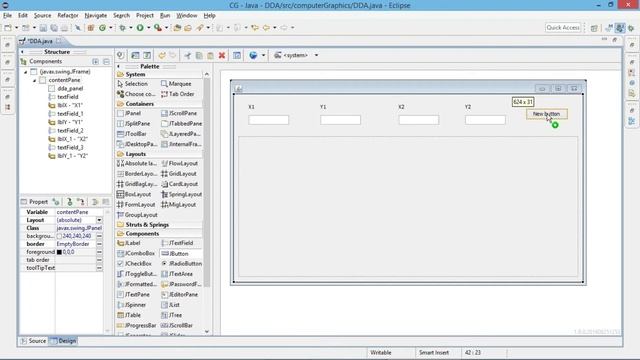Delete selected component with red X
This screenshot has height=360, width=640.
222,55
